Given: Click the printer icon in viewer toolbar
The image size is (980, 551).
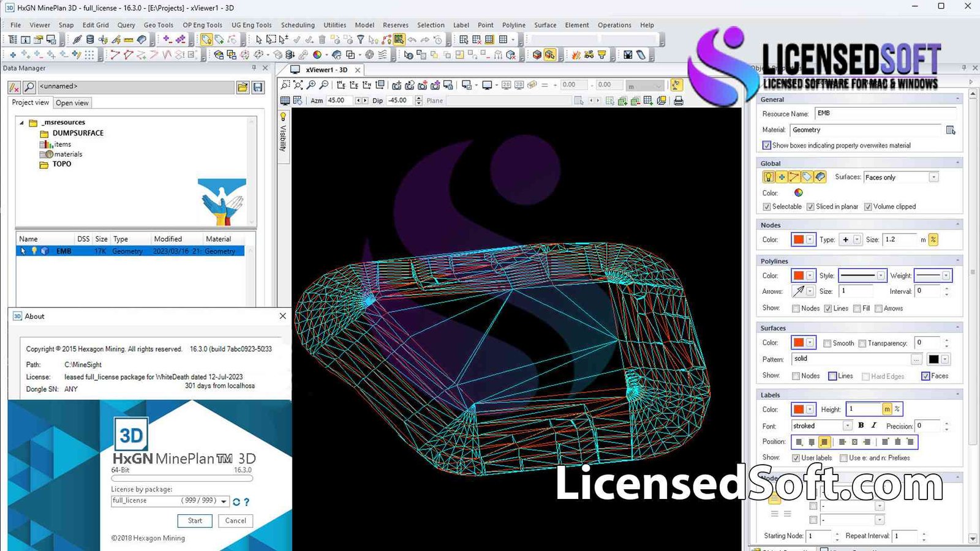Looking at the screenshot, I should (x=679, y=101).
